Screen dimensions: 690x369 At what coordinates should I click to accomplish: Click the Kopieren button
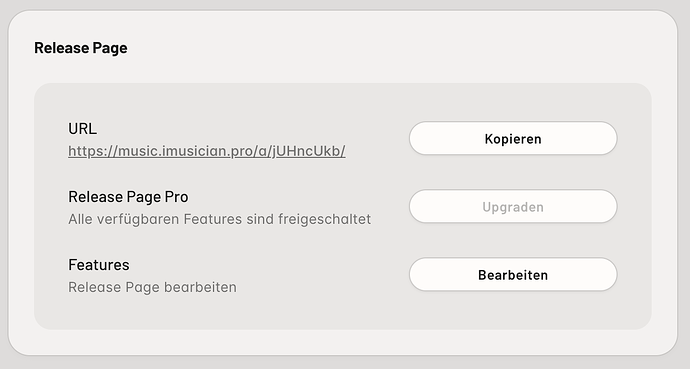click(x=513, y=139)
